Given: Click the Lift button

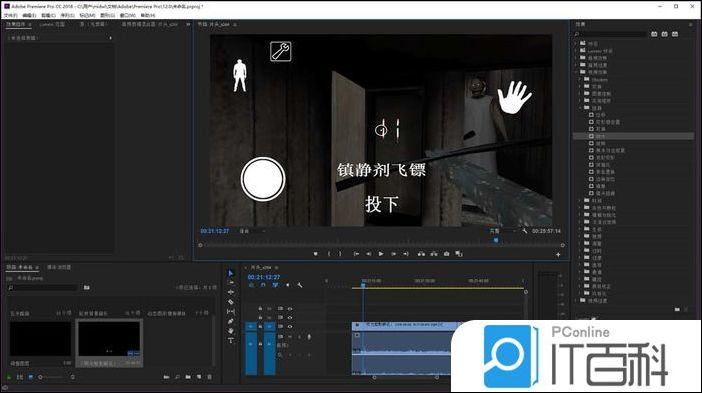Looking at the screenshot, I should click(x=421, y=254).
